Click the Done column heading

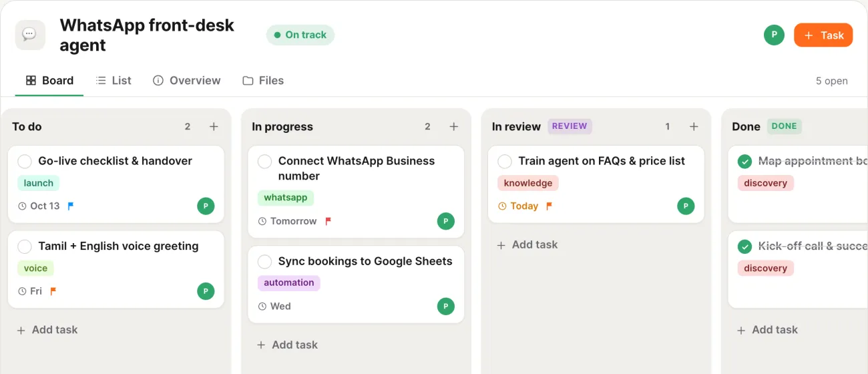(746, 126)
